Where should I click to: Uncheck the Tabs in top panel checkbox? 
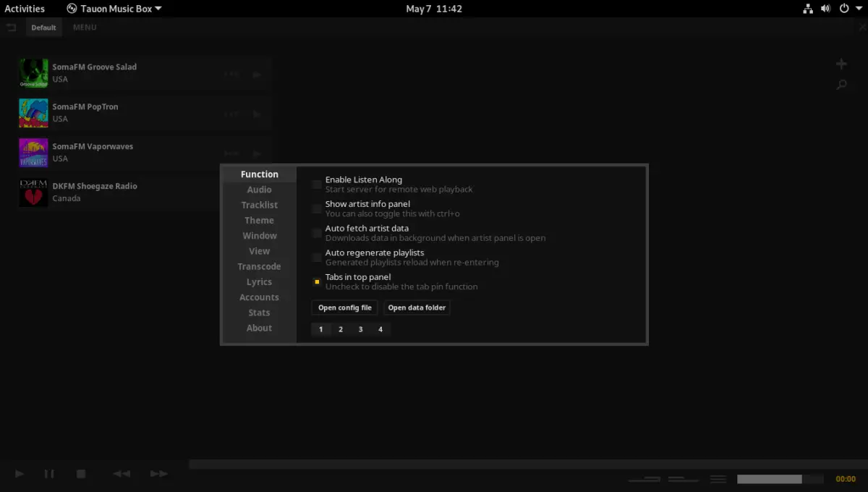tap(317, 281)
